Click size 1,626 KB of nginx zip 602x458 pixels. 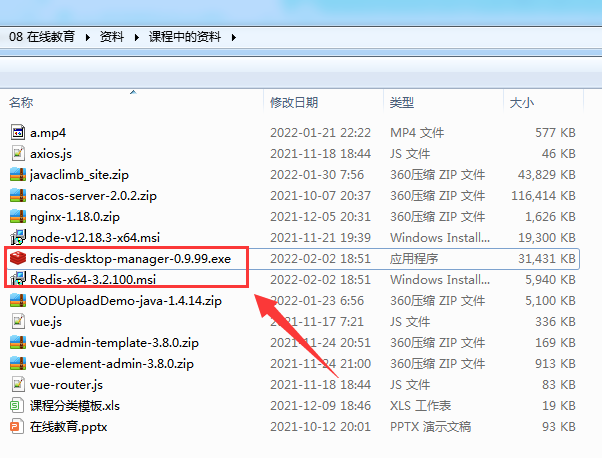pos(551,217)
